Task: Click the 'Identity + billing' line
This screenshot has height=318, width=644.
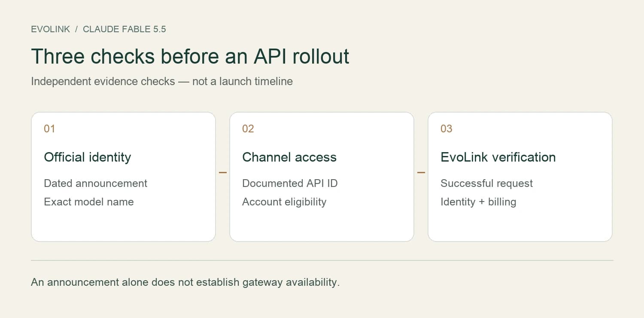Action: pos(478,202)
